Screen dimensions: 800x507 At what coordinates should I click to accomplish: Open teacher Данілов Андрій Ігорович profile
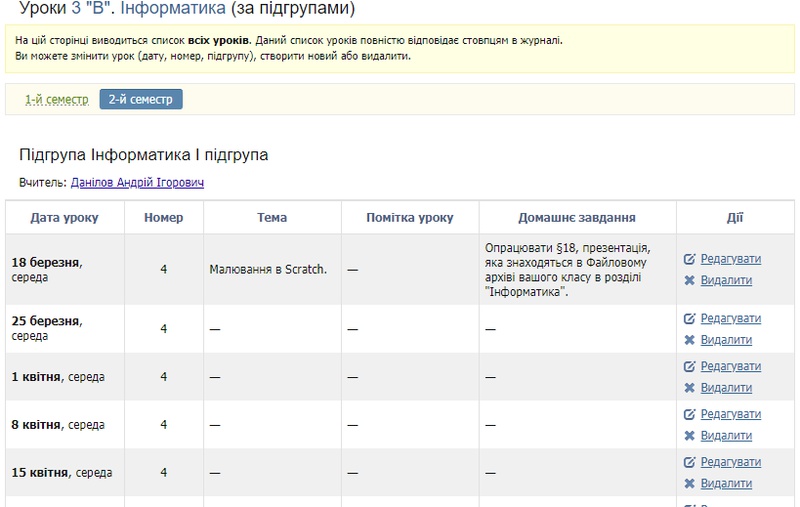coord(137,183)
